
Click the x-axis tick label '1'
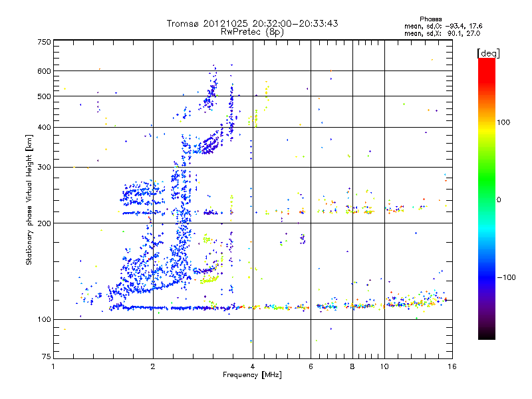coord(53,366)
